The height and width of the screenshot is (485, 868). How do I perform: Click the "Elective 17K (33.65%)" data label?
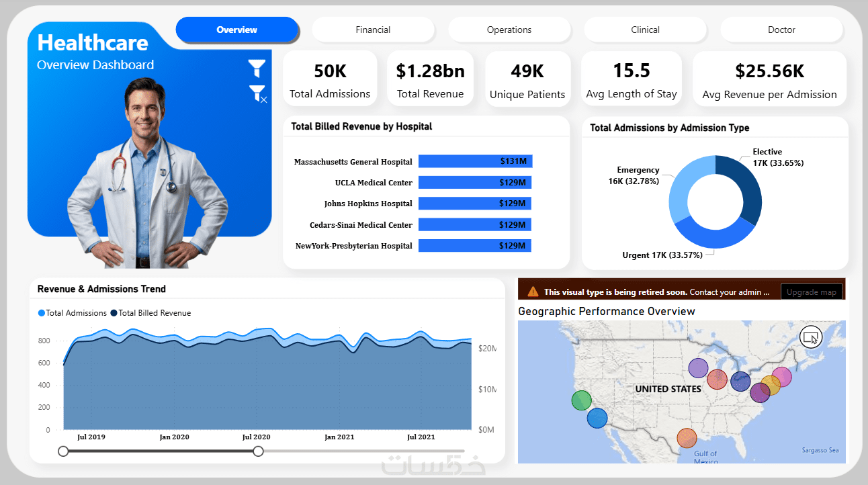[778, 157]
